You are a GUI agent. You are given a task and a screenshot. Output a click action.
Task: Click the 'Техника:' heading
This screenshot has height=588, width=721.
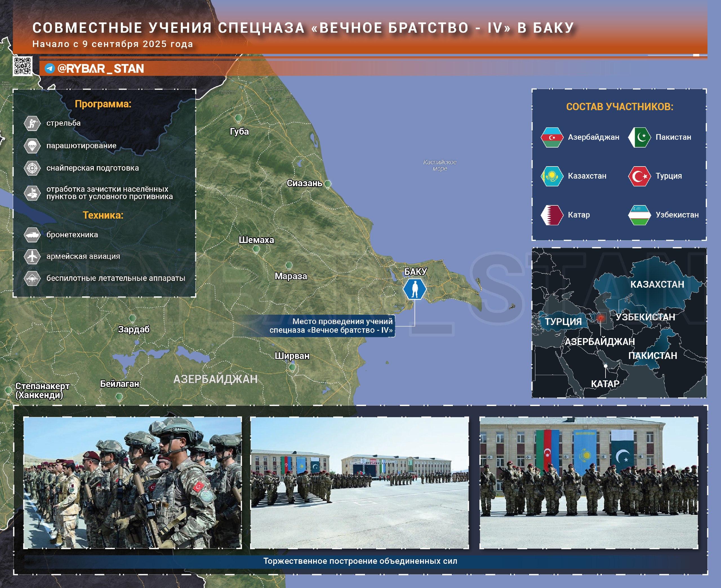coord(103,215)
